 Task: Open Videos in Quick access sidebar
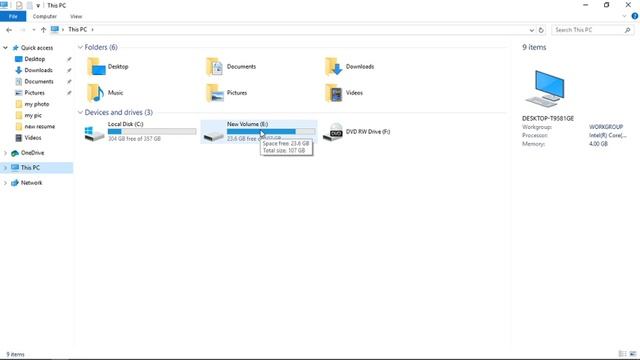[33, 138]
